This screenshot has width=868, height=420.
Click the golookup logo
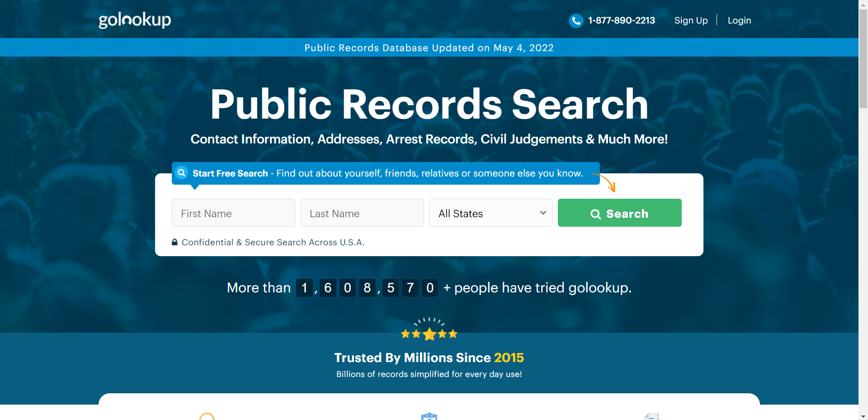click(135, 20)
